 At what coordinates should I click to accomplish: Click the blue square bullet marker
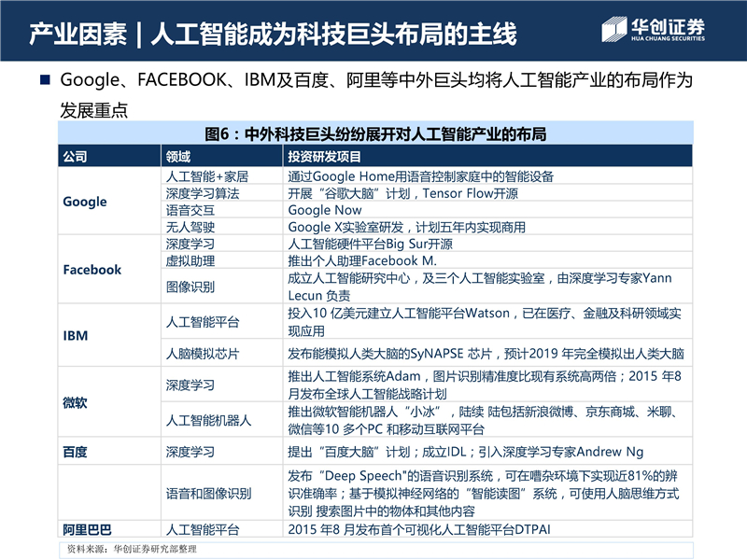(x=45, y=79)
